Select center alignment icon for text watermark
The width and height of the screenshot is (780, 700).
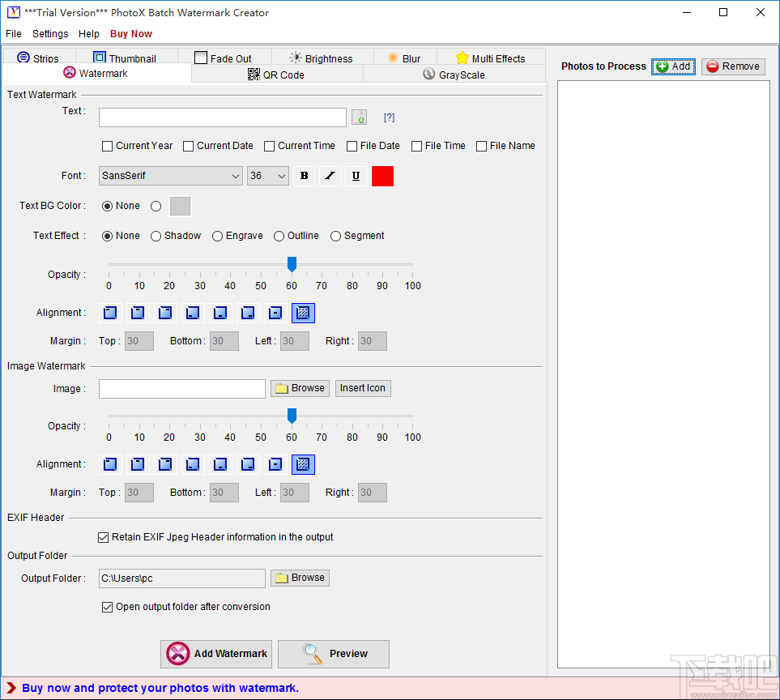[275, 313]
